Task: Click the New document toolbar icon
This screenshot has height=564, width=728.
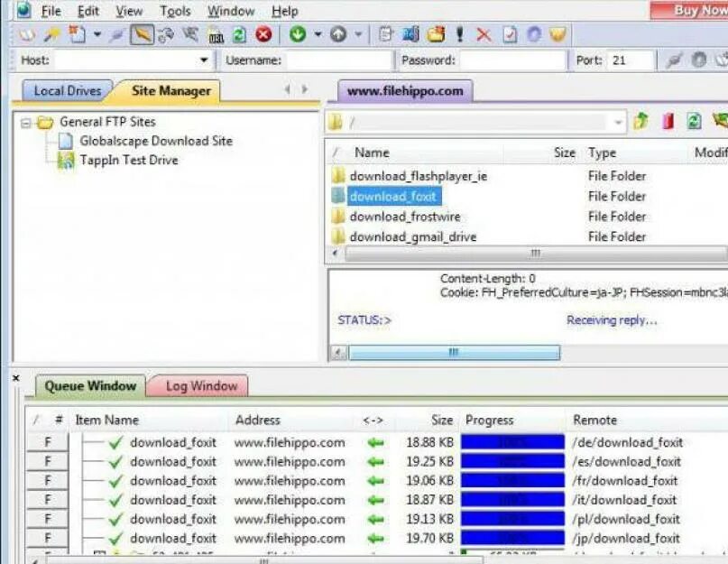Action: pos(77,35)
